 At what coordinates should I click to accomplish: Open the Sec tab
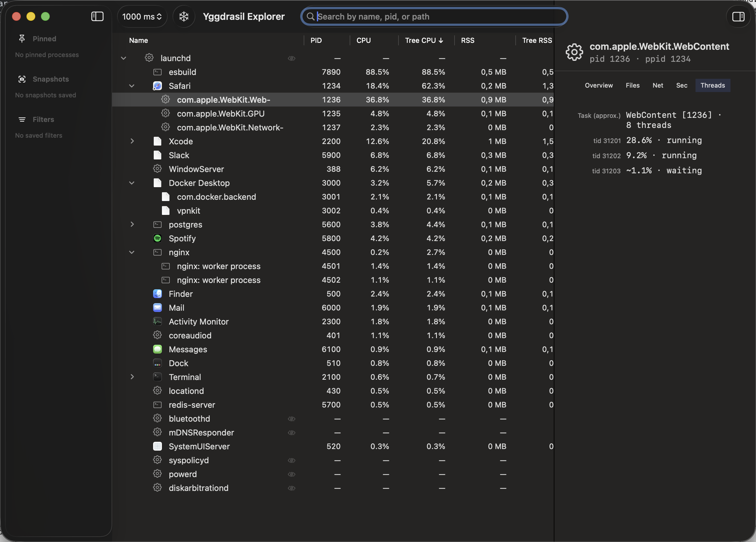click(682, 85)
